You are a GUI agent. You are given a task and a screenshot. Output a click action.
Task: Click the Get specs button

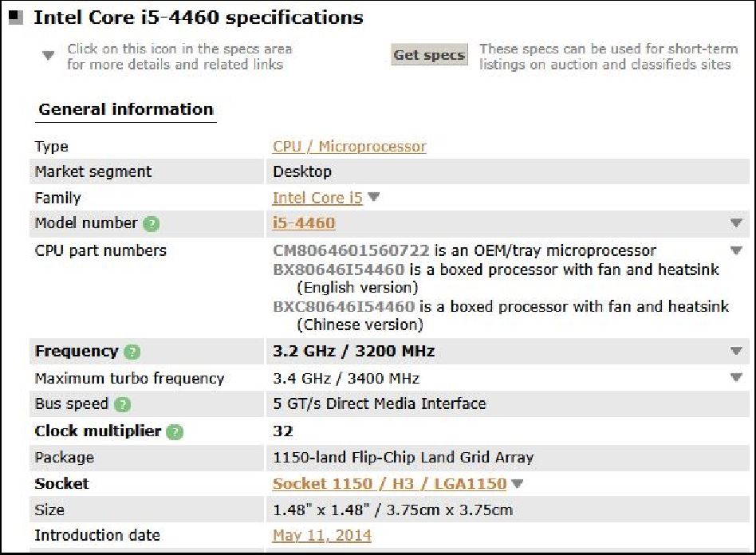429,55
